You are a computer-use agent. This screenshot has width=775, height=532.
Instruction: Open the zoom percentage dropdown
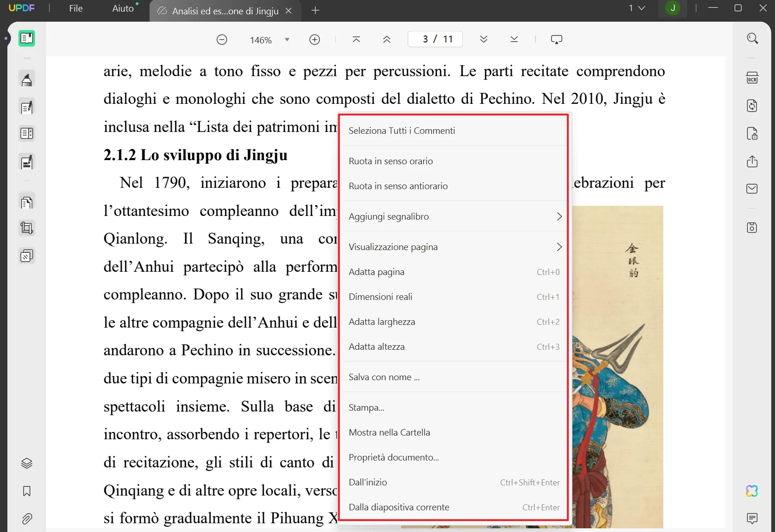(287, 40)
